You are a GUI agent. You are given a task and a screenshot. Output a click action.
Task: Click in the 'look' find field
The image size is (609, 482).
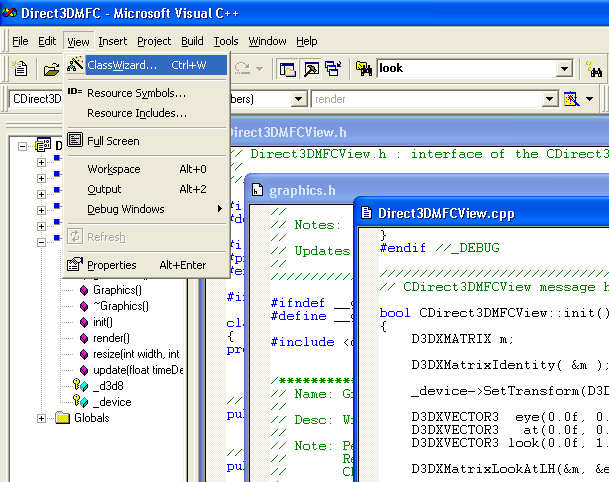tap(466, 69)
